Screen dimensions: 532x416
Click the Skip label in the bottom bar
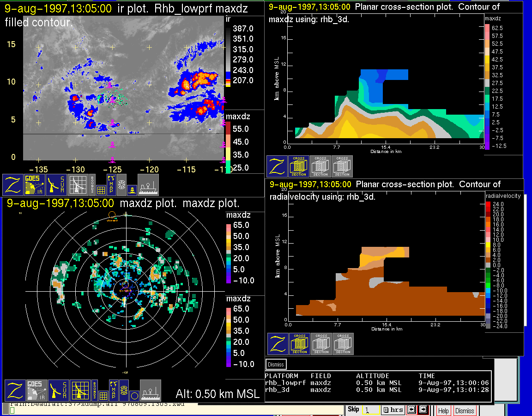353,410
